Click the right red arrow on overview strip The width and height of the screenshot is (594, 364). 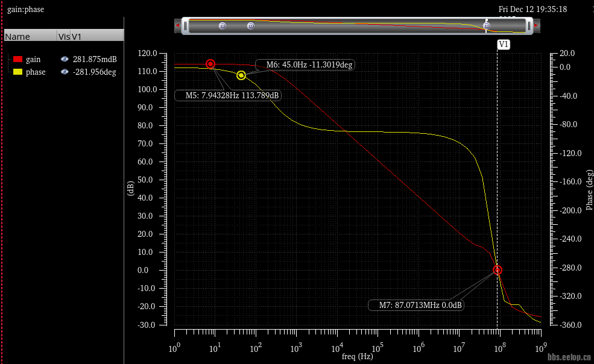[536, 26]
